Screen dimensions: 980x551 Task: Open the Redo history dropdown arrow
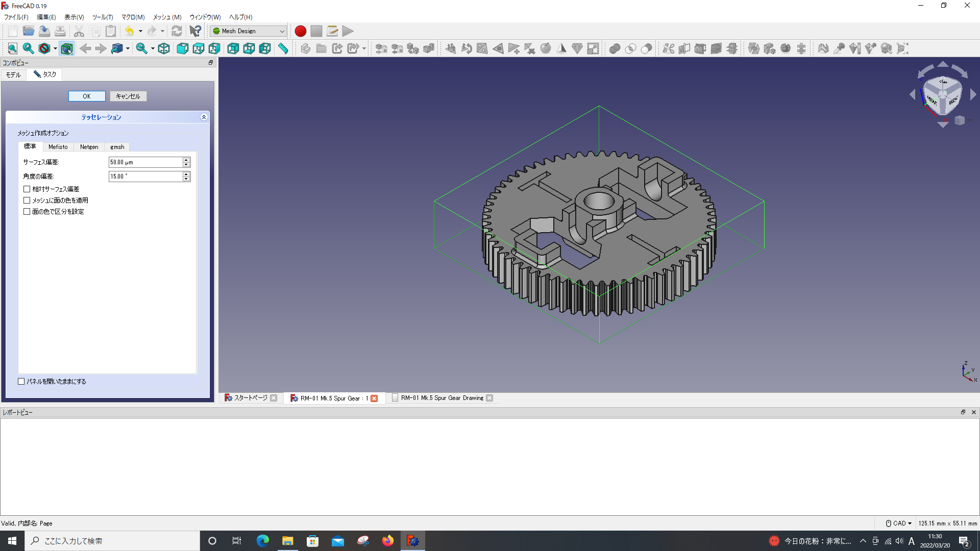(162, 31)
